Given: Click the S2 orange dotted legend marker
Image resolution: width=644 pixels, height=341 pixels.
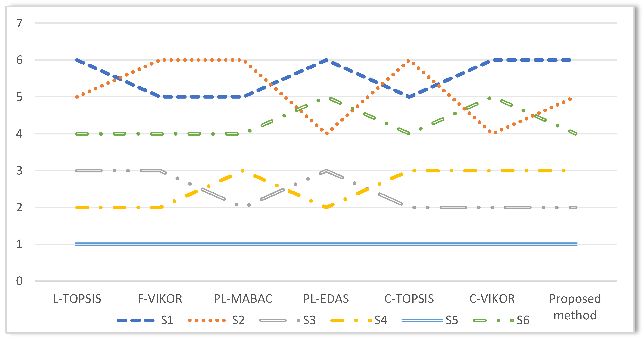Looking at the screenshot, I should point(207,320).
